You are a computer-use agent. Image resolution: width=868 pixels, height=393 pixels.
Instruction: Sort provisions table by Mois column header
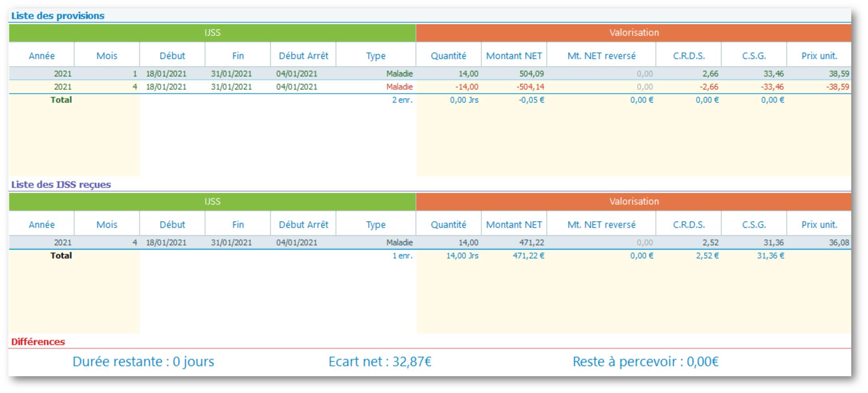click(x=107, y=56)
